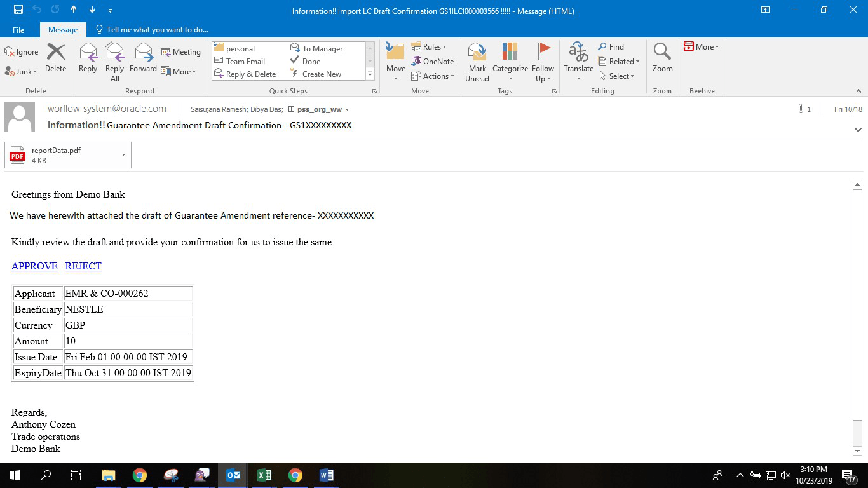This screenshot has height=488, width=868.
Task: Toggle Ignore for this conversation
Action: (21, 51)
